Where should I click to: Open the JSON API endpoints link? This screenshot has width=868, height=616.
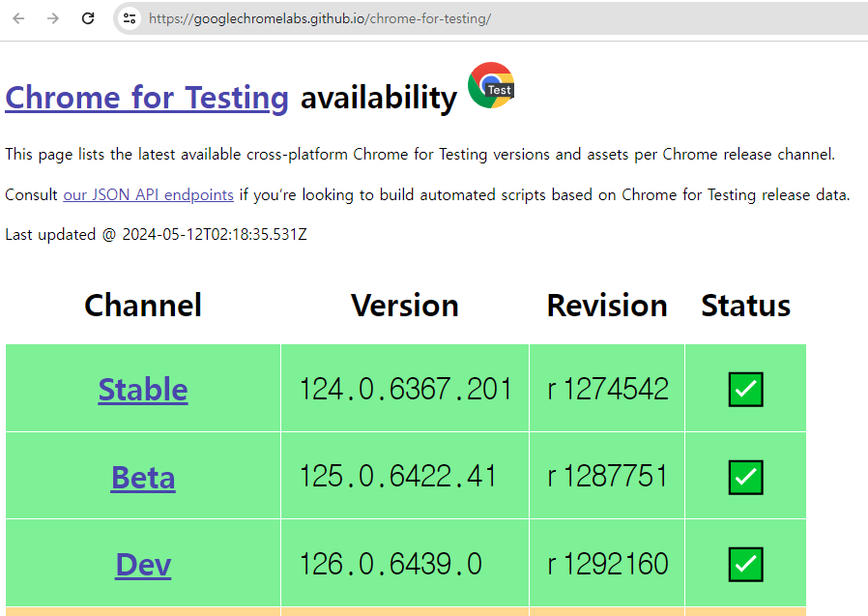(x=148, y=195)
